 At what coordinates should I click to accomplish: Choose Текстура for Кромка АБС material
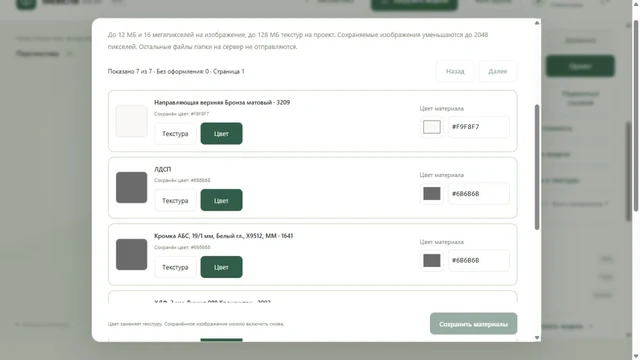[175, 267]
